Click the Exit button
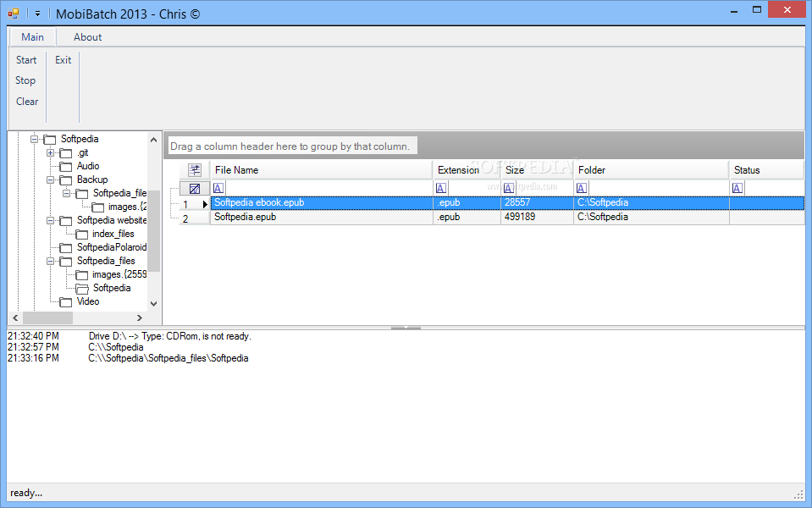 click(x=64, y=60)
